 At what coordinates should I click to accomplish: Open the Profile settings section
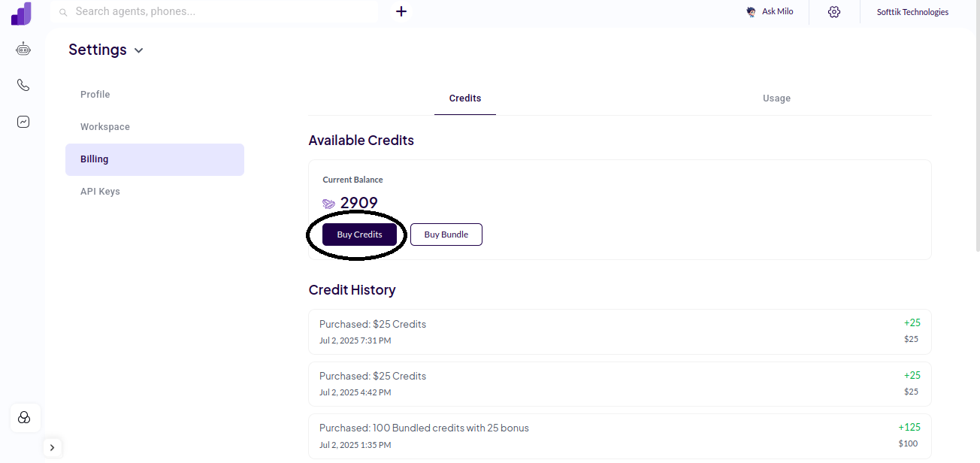[x=95, y=94]
